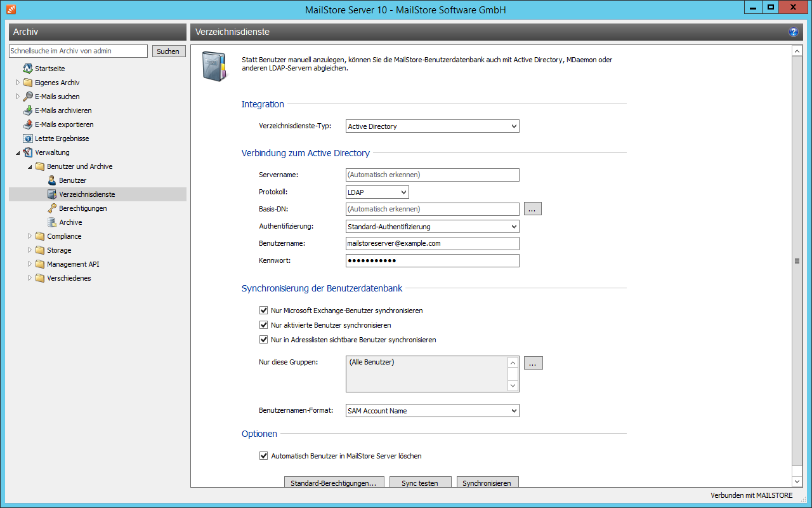Expand the Compliance tree node
812x508 pixels.
(30, 236)
